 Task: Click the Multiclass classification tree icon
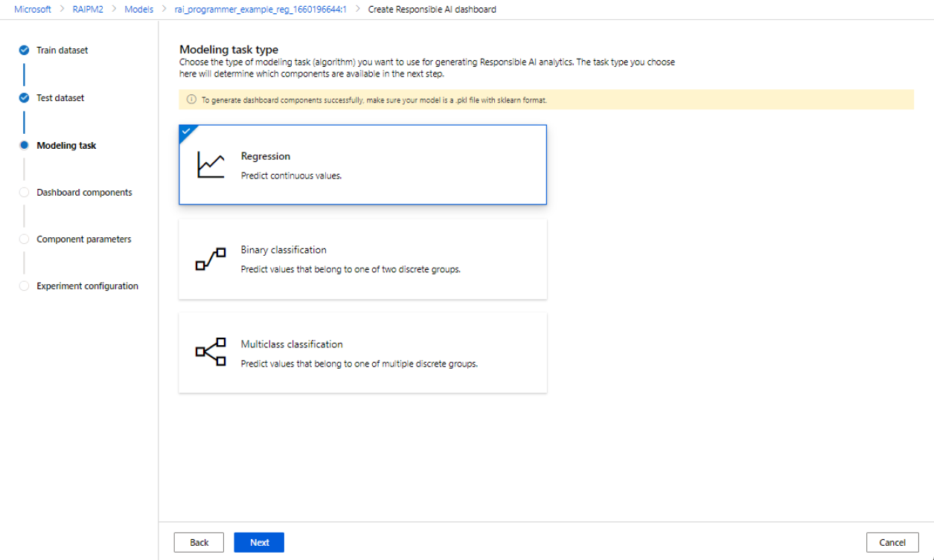pyautogui.click(x=211, y=353)
